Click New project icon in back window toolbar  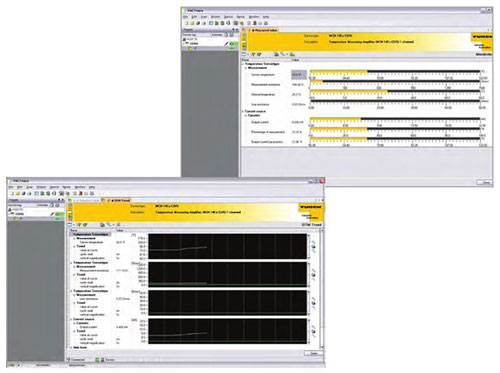tap(187, 23)
